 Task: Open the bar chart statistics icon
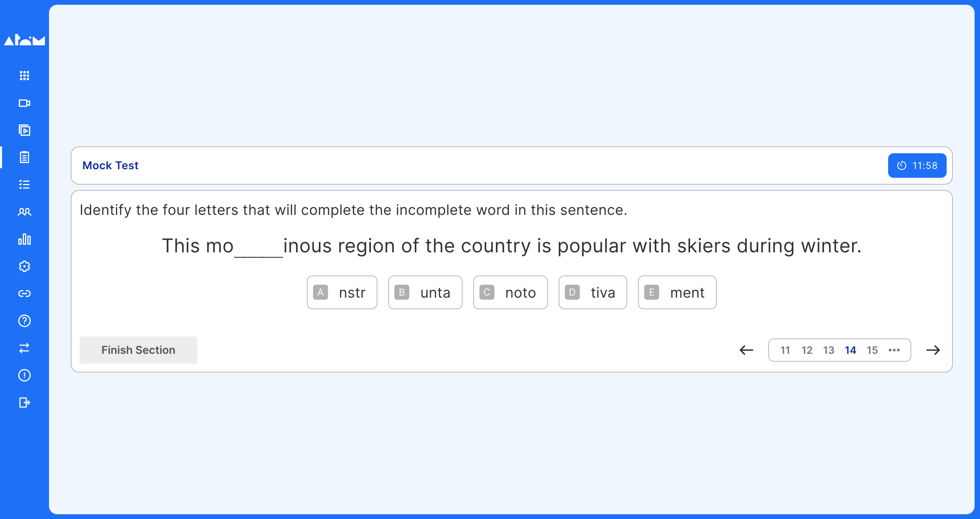24,239
